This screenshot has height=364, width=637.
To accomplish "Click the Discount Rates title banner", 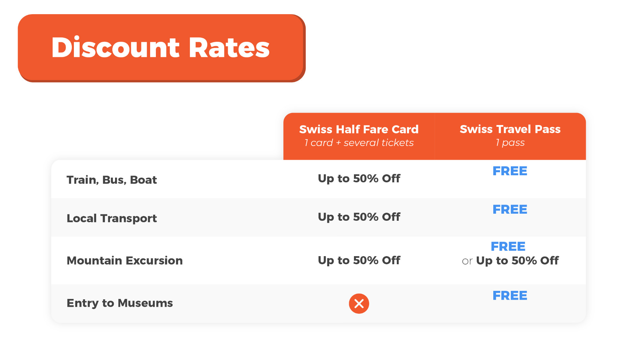I will (161, 48).
